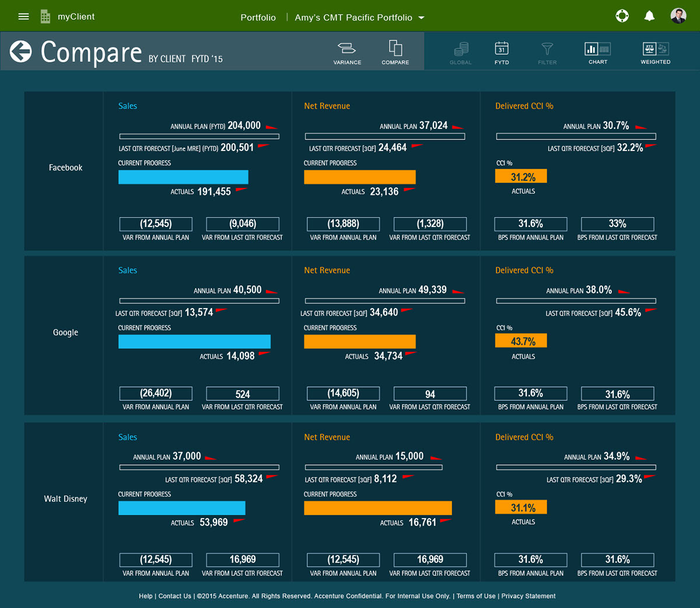
Task: Open the Help footer link
Action: 145,596
